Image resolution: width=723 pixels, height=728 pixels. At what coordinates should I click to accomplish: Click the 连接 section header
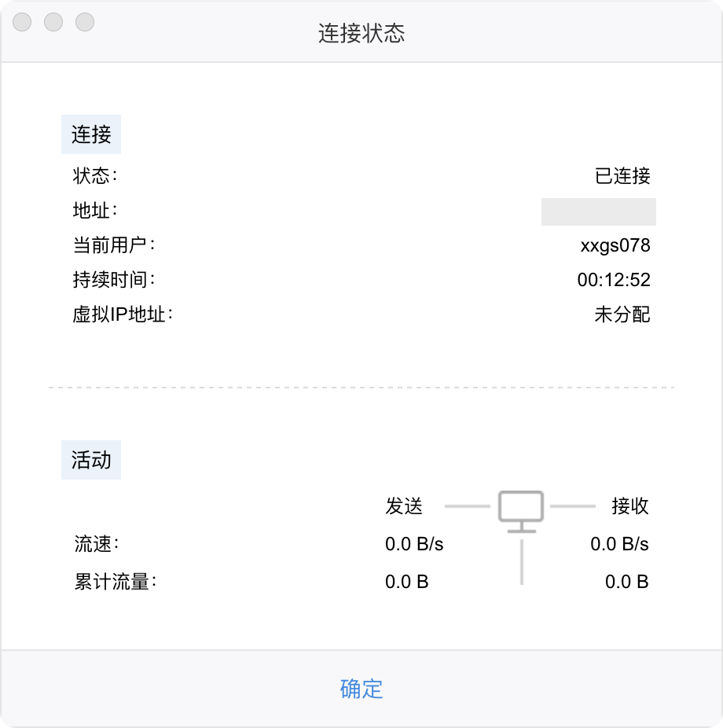pos(91,134)
